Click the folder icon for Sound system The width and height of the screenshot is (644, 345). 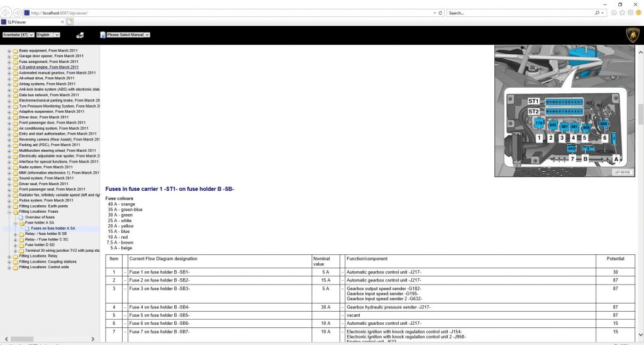click(x=15, y=178)
